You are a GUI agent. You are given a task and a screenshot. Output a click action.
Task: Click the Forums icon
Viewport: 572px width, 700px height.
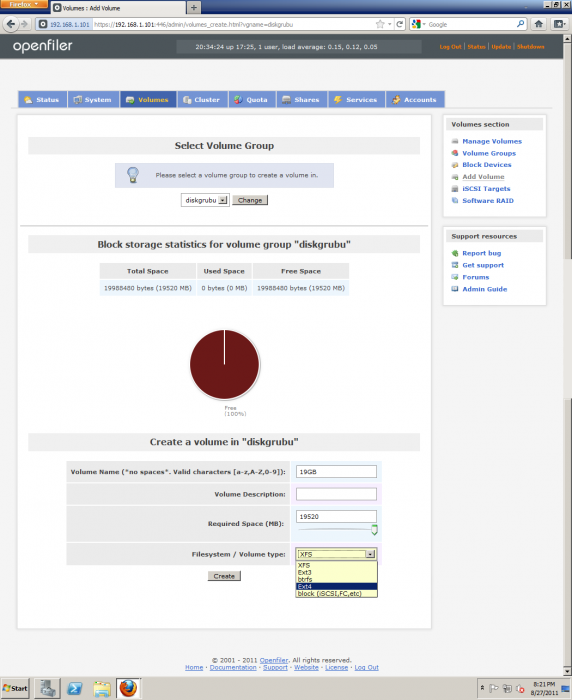point(455,277)
